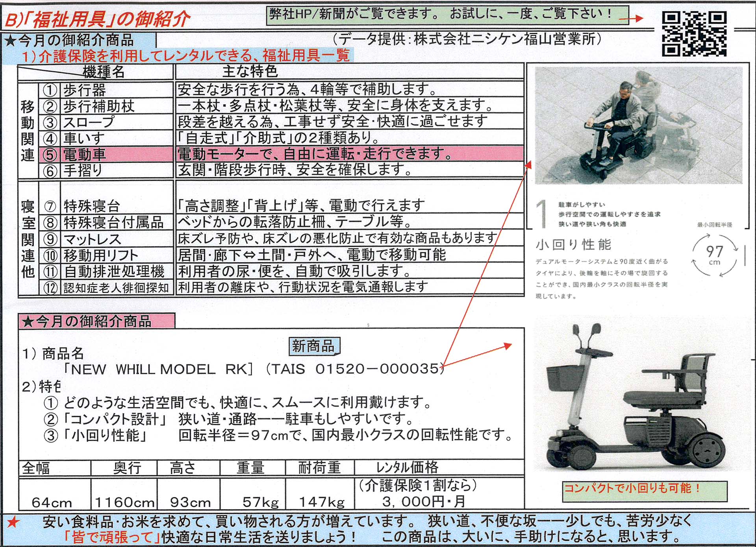Click the QR code image
This screenshot has width=756, height=547.
click(694, 34)
